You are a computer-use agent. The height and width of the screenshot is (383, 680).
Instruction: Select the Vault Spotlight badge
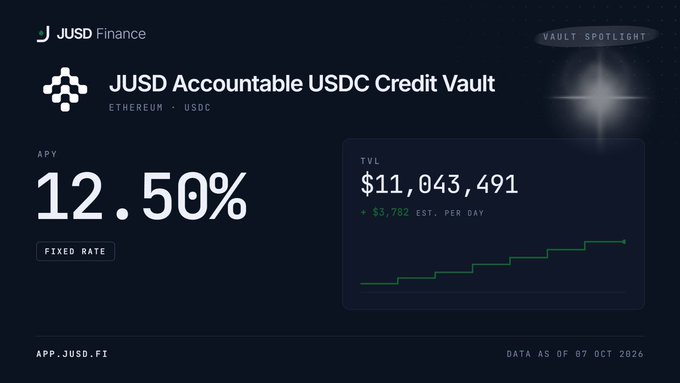595,36
